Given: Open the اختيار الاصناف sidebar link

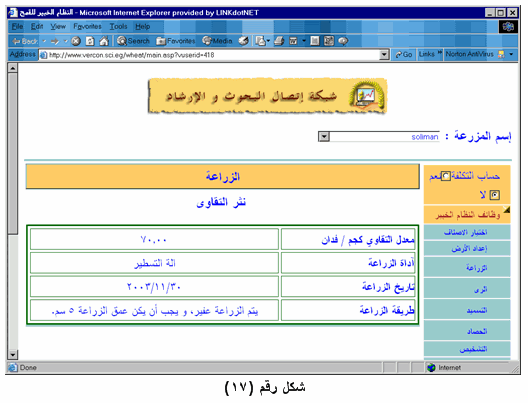Looking at the screenshot, I should pos(467,232).
